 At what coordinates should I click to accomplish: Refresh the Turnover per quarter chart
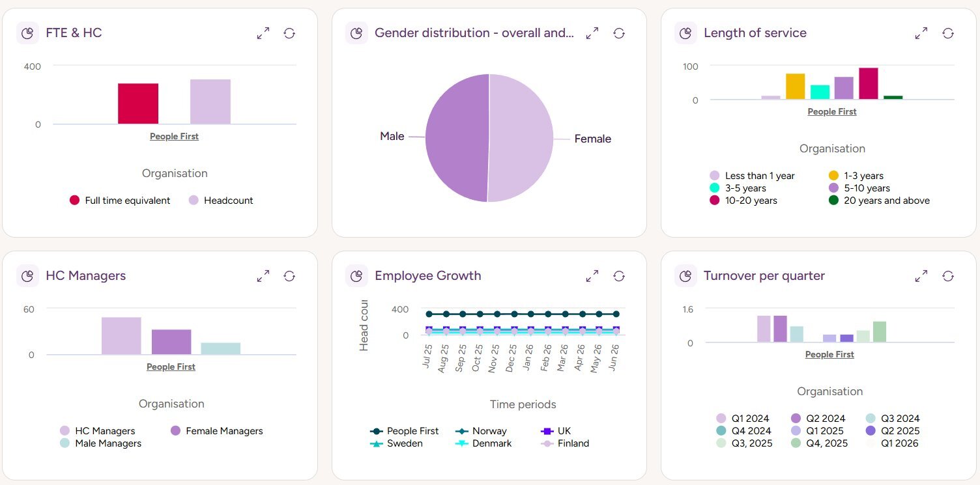tap(948, 276)
